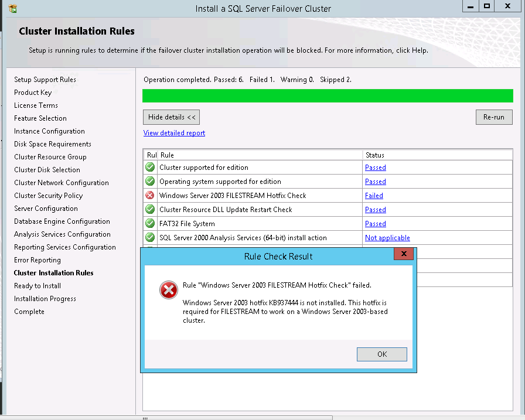This screenshot has height=420, width=525.
Task: Select Complete step
Action: click(29, 312)
